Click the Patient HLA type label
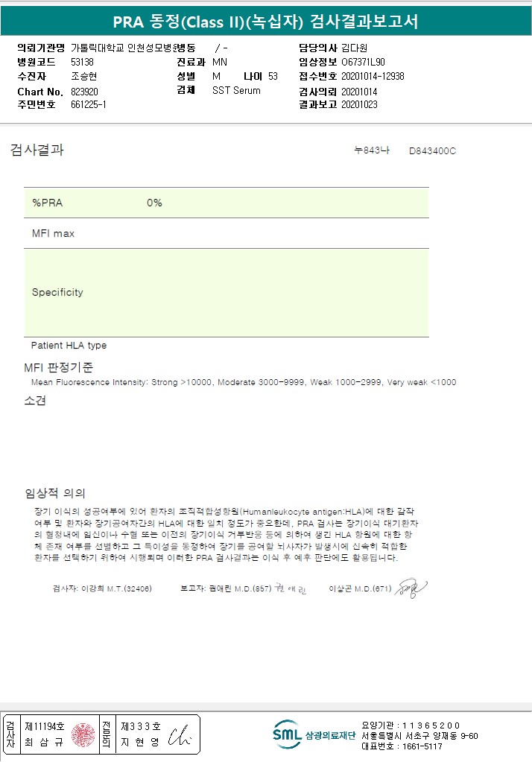This screenshot has height=762, width=532. pyautogui.click(x=69, y=345)
